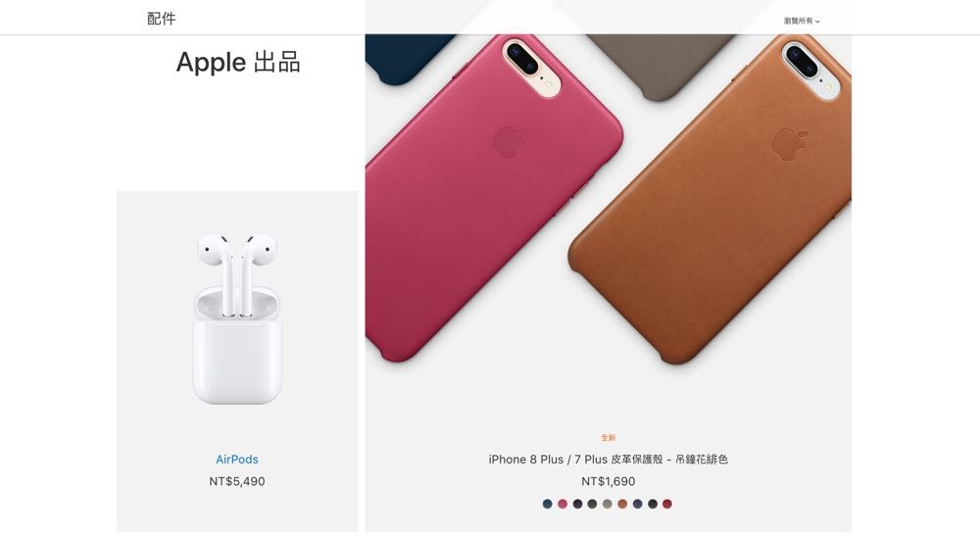Open the 配件 section title

point(162,19)
